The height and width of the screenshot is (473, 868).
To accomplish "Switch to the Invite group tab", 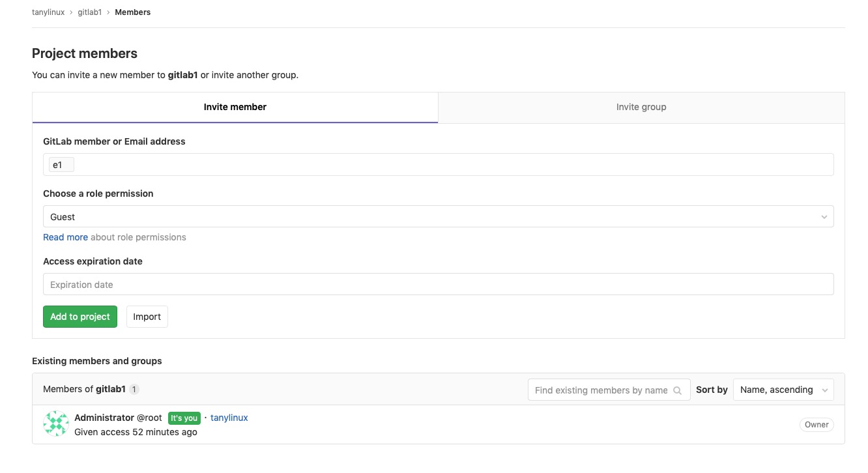I will (641, 107).
